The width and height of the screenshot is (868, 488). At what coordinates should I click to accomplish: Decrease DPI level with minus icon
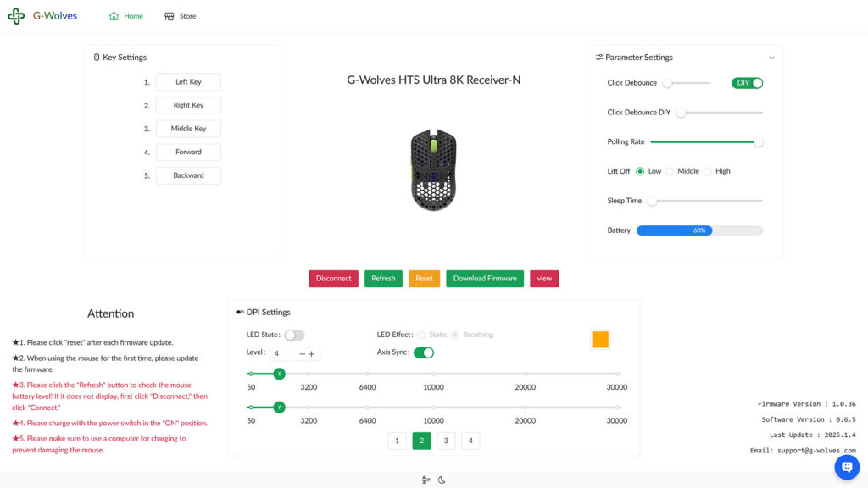[x=303, y=353]
